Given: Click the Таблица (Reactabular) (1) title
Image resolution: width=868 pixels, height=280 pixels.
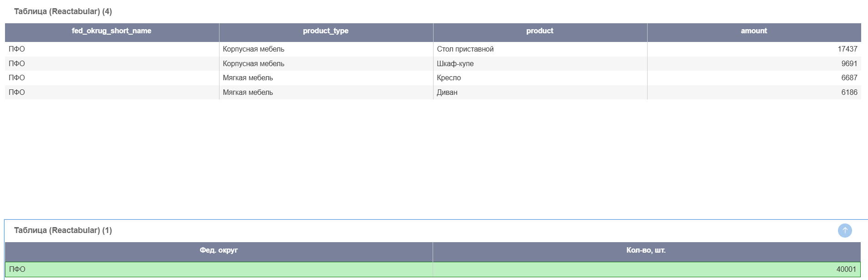Looking at the screenshot, I should click(x=63, y=230).
